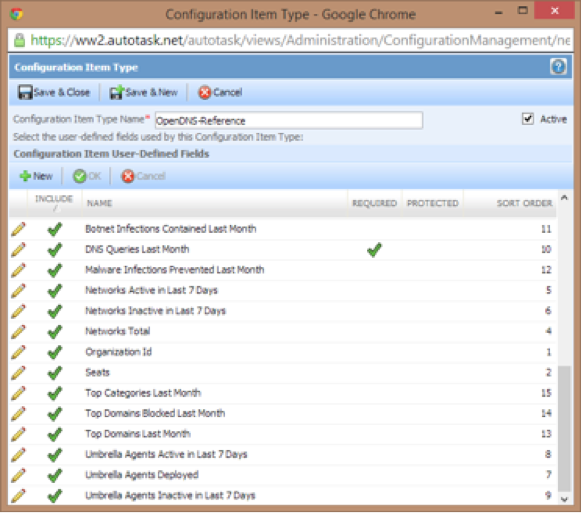Sort by PROTECTED column header
Screen dimensions: 582x513
click(x=432, y=203)
